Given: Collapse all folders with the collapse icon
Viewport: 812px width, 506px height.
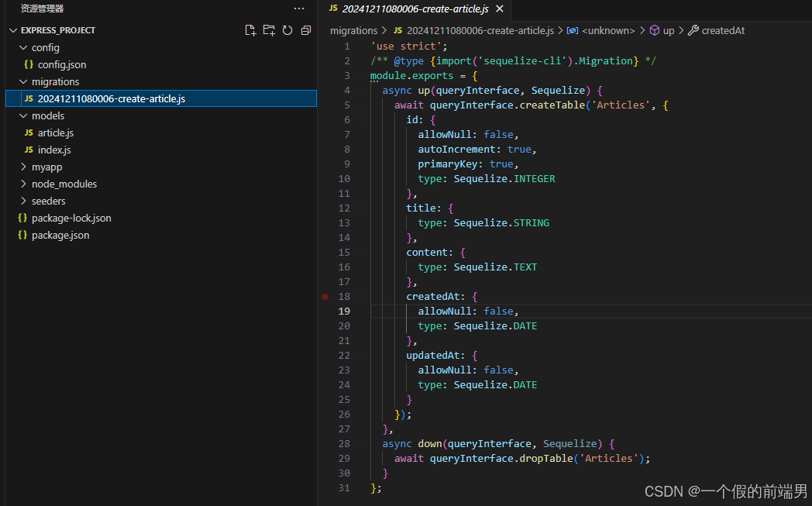Looking at the screenshot, I should 306,30.
